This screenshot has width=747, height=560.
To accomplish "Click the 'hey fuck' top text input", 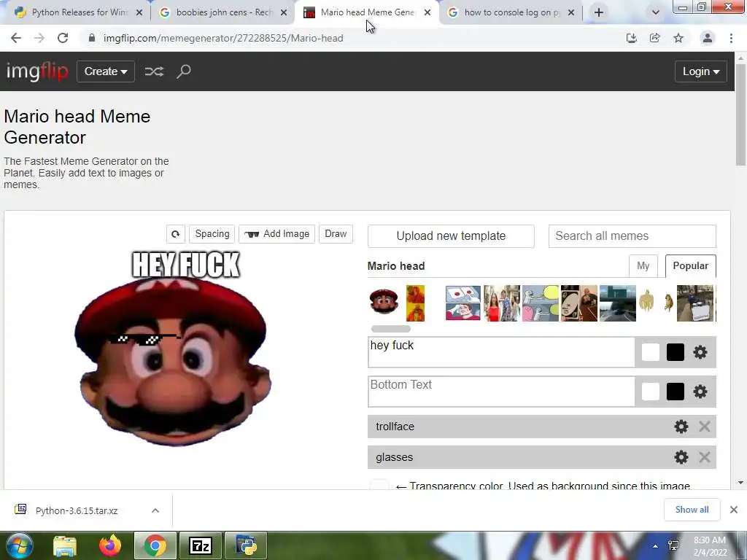I will [501, 352].
